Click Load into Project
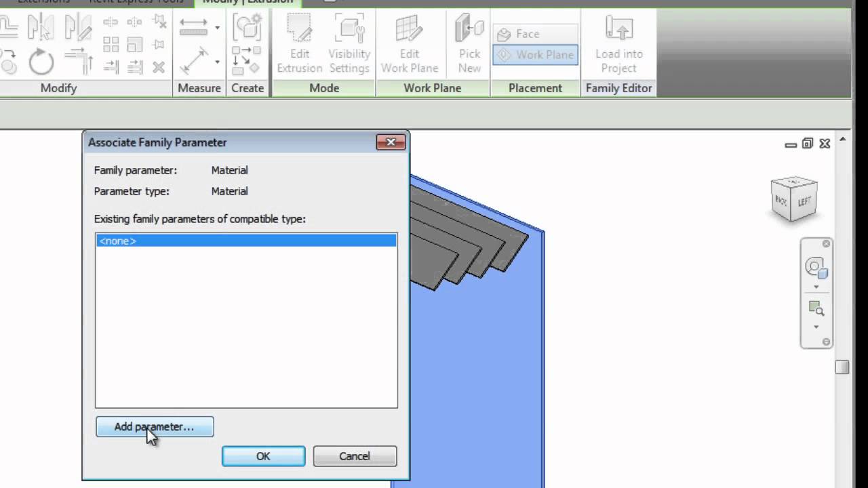 618,44
